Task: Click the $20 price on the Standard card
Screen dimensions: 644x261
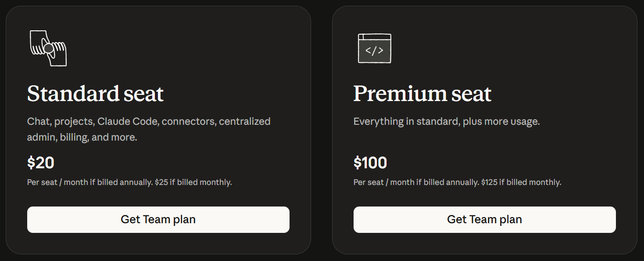Action: point(40,163)
